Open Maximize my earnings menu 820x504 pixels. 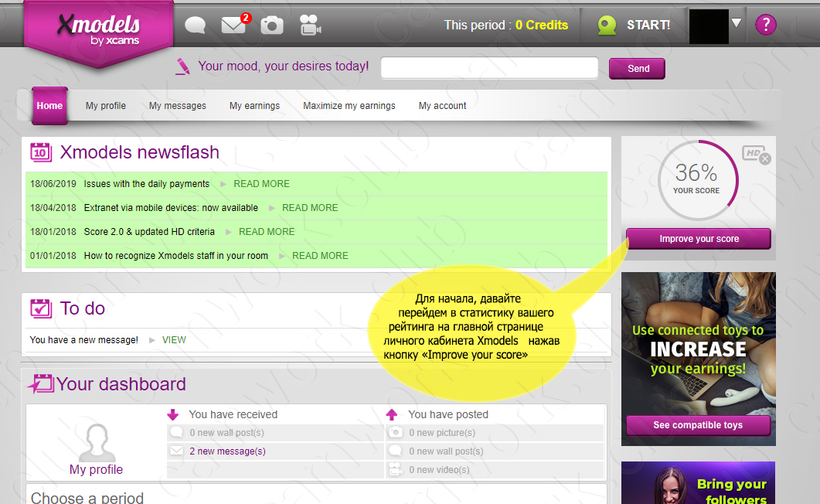[x=349, y=106]
